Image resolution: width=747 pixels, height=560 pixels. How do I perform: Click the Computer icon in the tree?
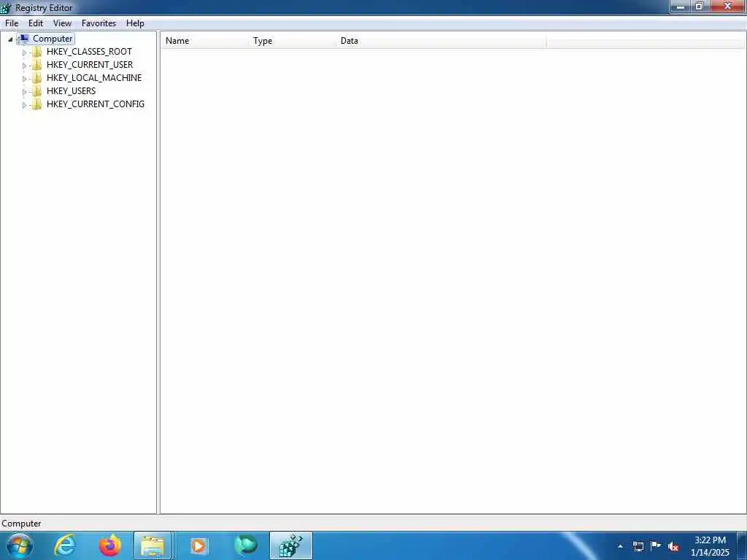coord(24,39)
